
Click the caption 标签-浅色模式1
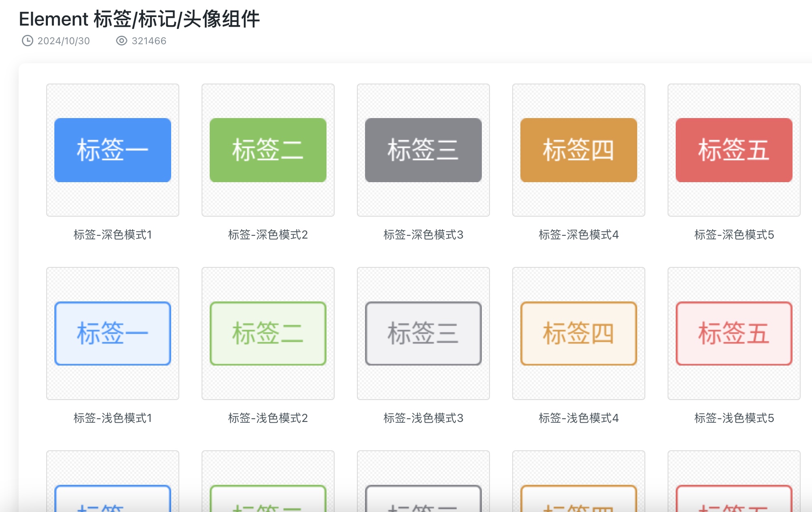(113, 418)
